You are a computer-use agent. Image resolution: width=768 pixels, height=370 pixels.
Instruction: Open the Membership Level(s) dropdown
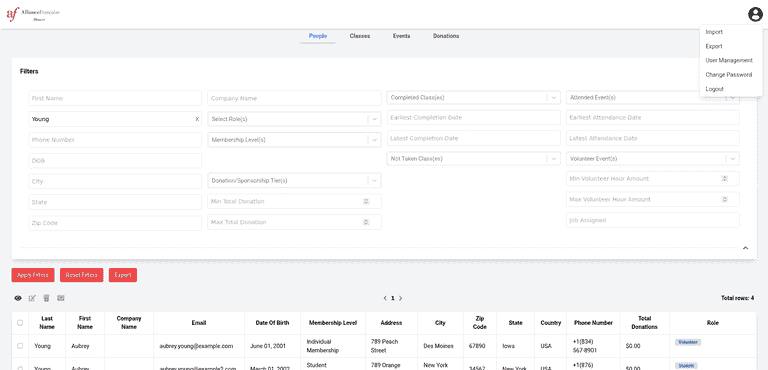tap(294, 140)
